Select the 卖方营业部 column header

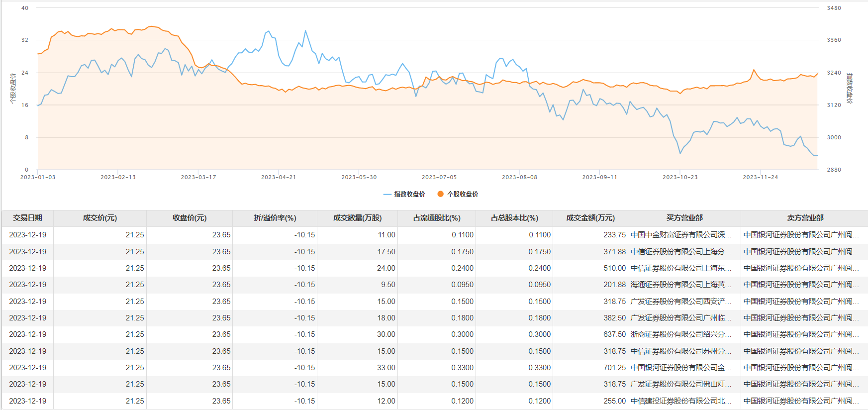coord(805,218)
